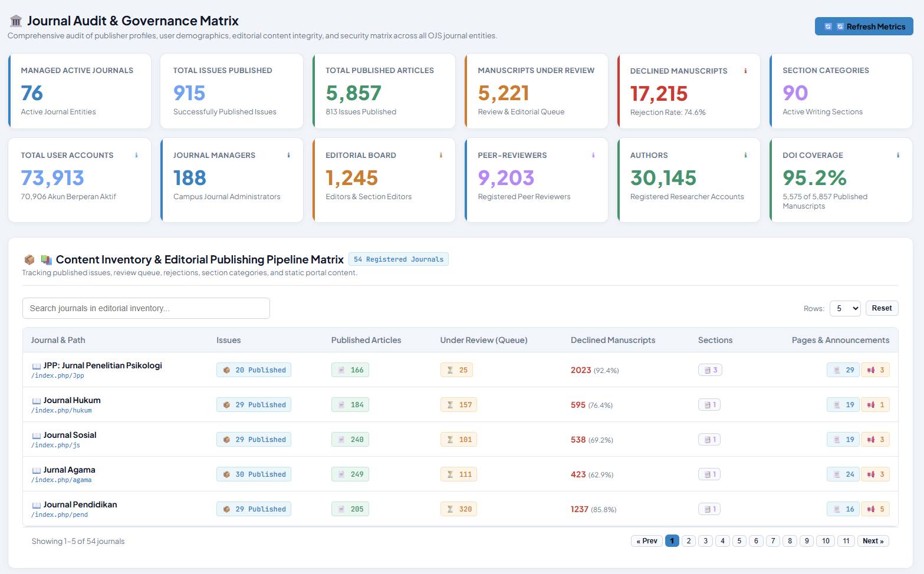Click the Showing 1–5 of 54 journals text
The height and width of the screenshot is (574, 924).
click(78, 541)
